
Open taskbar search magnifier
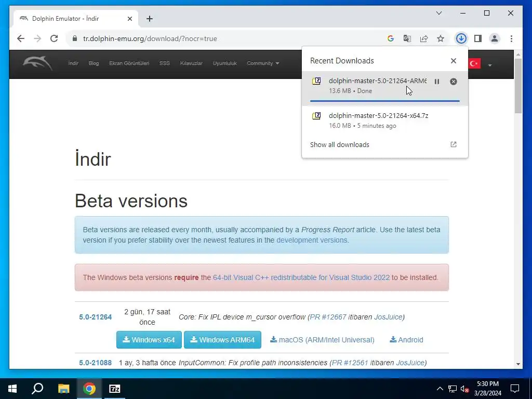tap(37, 389)
